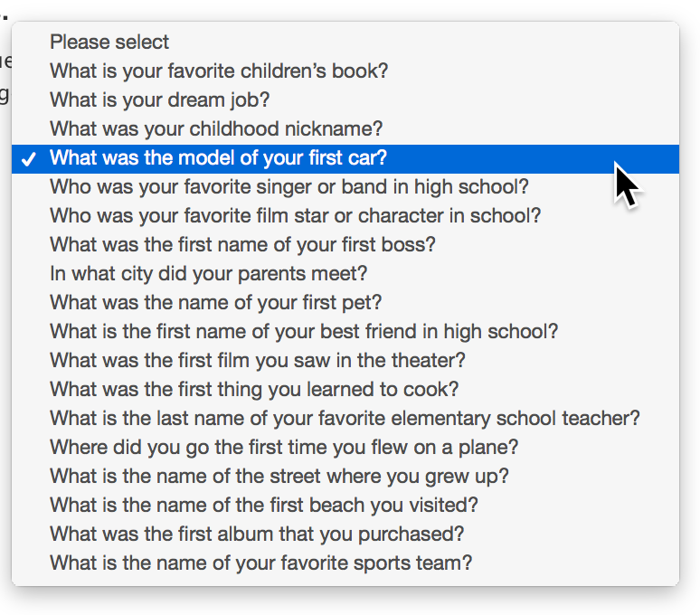Select 'What was the name of your first pet?'

[345, 303]
